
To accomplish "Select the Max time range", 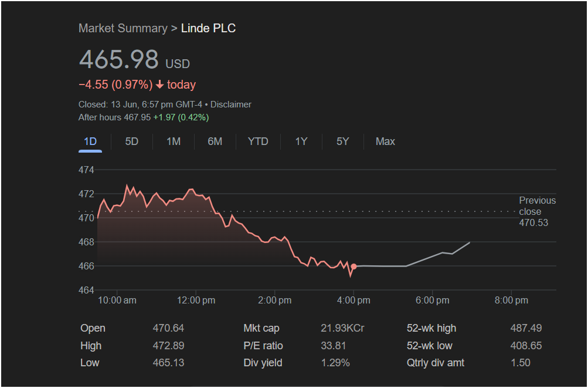I will click(x=385, y=141).
